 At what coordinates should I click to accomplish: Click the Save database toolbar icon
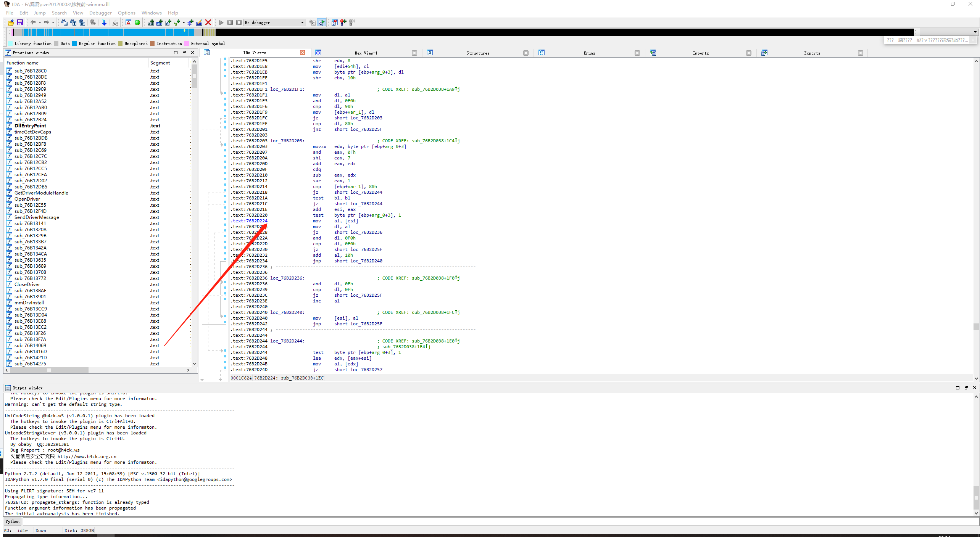click(x=20, y=23)
